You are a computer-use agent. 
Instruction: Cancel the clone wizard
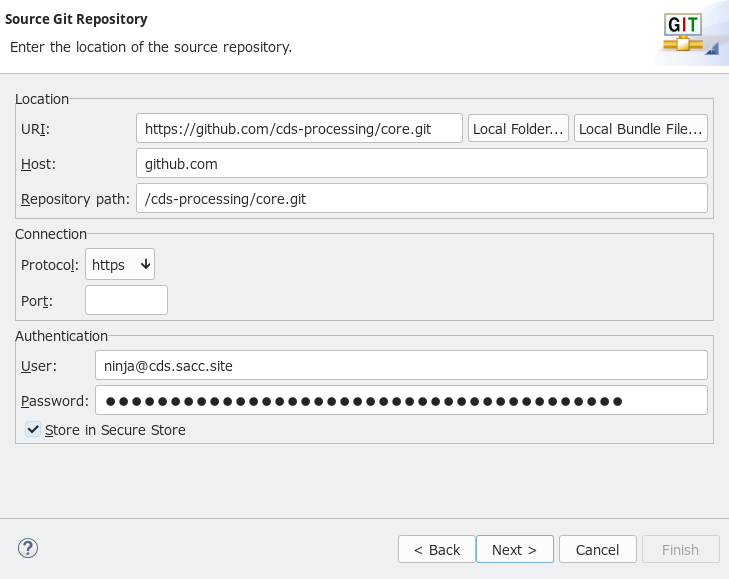(x=598, y=549)
